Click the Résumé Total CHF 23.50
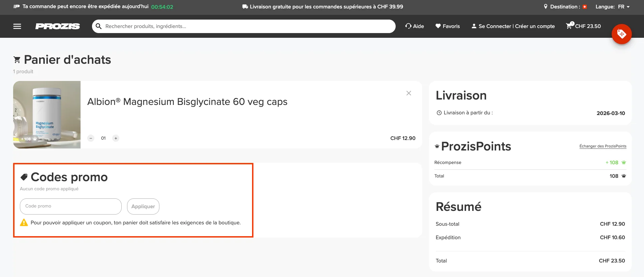This screenshot has width=644, height=277. pyautogui.click(x=612, y=261)
